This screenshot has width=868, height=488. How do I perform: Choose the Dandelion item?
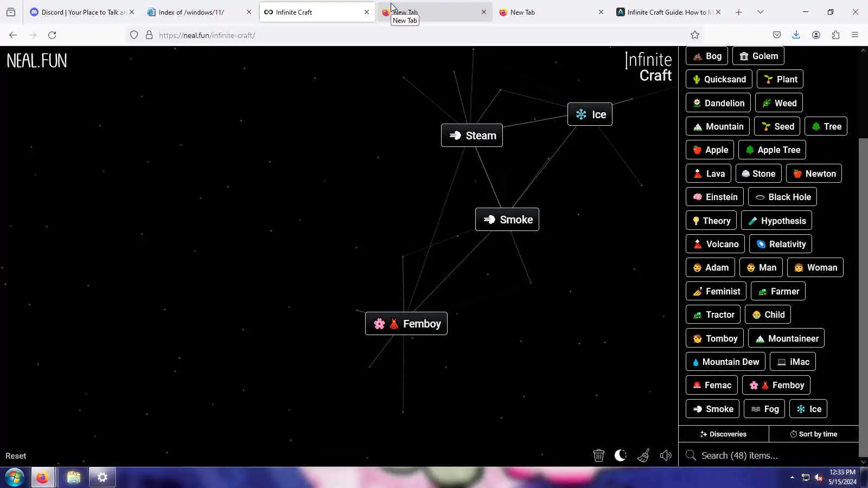point(718,103)
